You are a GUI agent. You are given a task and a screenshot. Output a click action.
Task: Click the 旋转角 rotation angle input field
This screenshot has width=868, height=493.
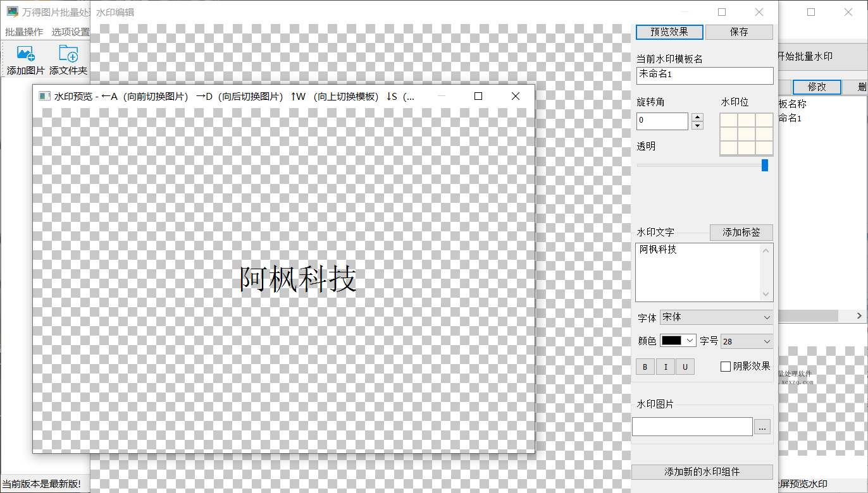[662, 121]
